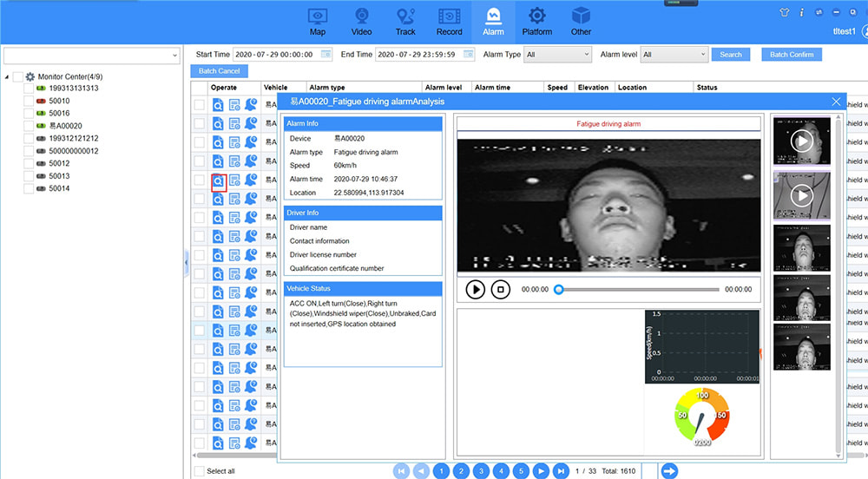This screenshot has height=479, width=868.
Task: Open the ttest1 user avatar
Action: coord(865,31)
